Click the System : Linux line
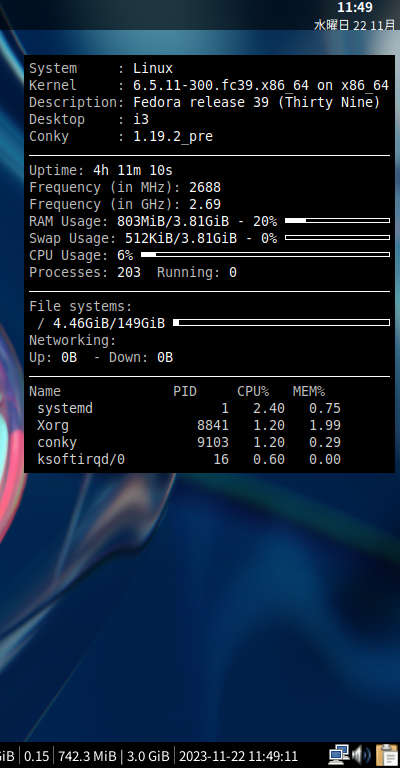The height and width of the screenshot is (768, 400). click(x=101, y=68)
